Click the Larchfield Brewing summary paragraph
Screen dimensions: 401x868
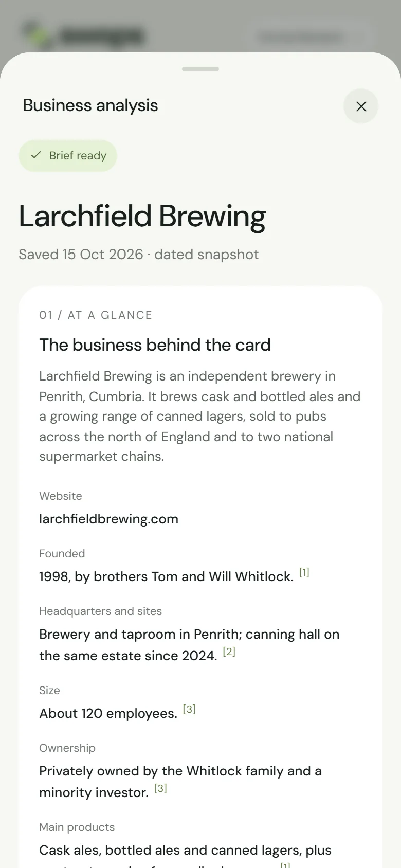pos(200,416)
